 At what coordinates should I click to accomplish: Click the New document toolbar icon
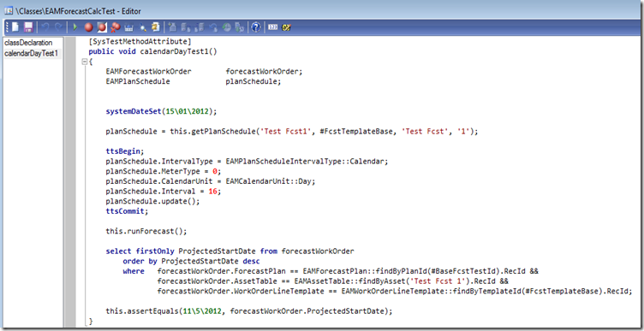click(x=15, y=27)
